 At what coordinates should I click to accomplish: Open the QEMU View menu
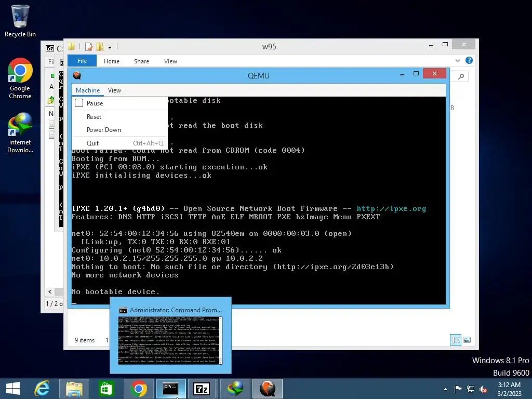coord(114,90)
